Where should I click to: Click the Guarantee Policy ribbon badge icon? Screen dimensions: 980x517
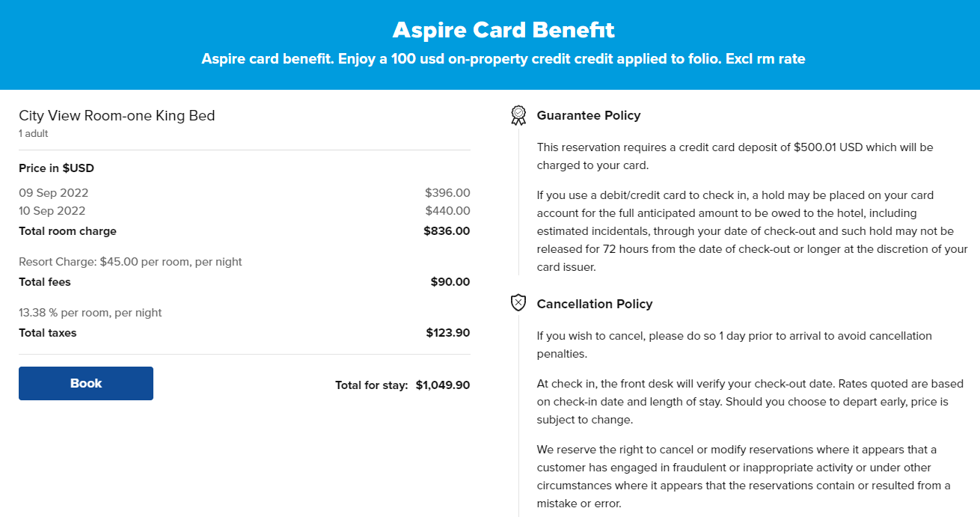point(518,115)
